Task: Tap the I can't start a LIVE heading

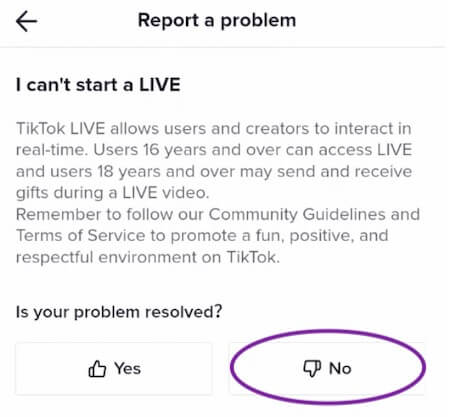Action: click(x=98, y=85)
